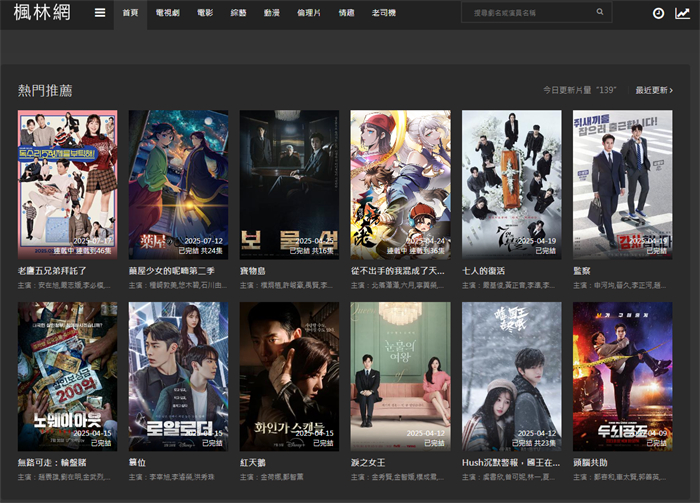Click the 楓林網 site logo

(x=42, y=12)
